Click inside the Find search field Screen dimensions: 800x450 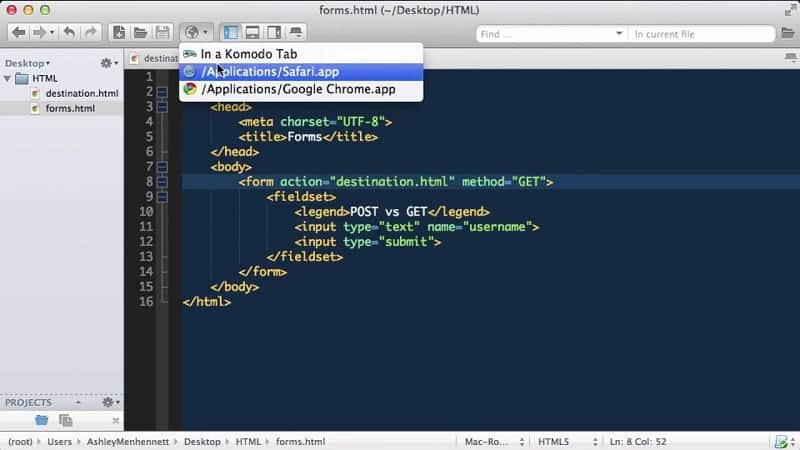pos(545,34)
